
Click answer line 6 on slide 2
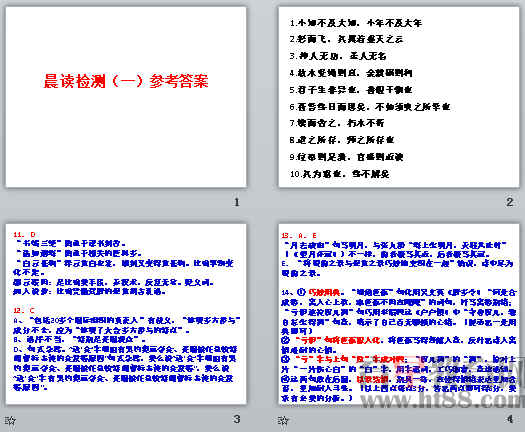tap(370, 106)
